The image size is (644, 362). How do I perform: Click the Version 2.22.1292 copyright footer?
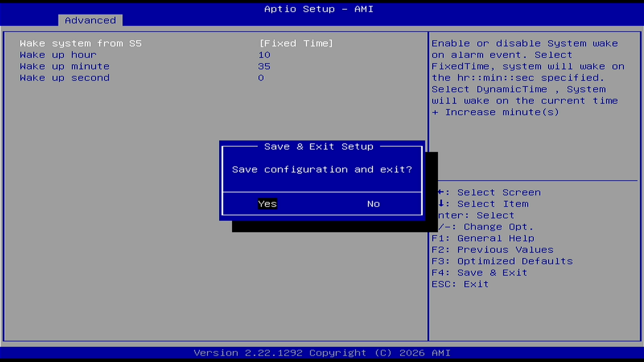[322, 353]
